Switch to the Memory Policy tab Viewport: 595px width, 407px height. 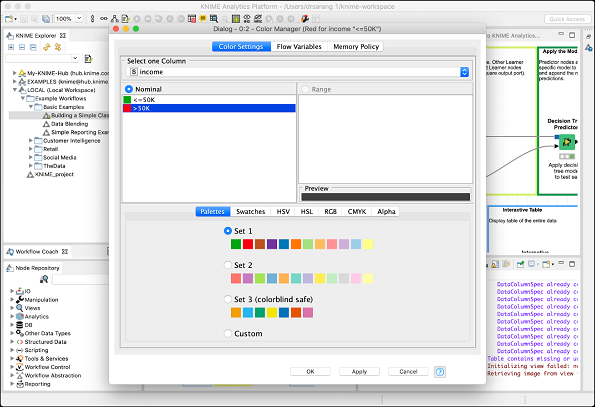[356, 47]
